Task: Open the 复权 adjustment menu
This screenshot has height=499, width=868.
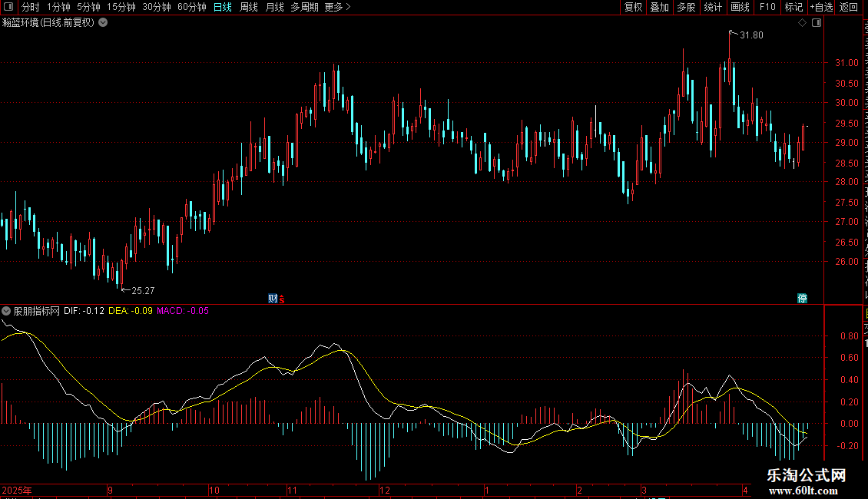Action: (x=633, y=7)
